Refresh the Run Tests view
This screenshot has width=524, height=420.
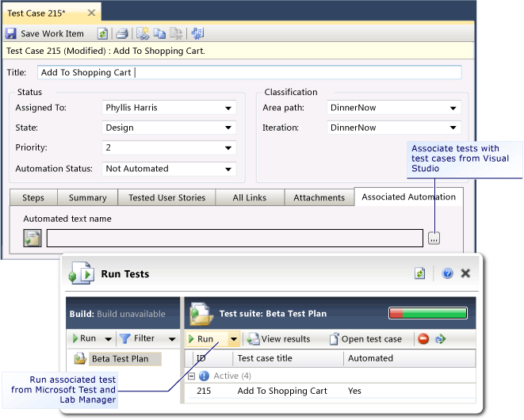tap(419, 273)
